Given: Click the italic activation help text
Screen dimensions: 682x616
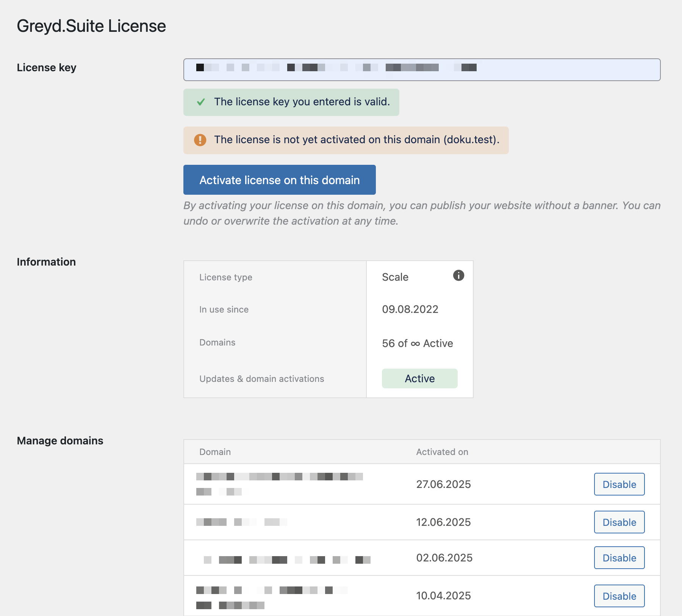Looking at the screenshot, I should (422, 213).
